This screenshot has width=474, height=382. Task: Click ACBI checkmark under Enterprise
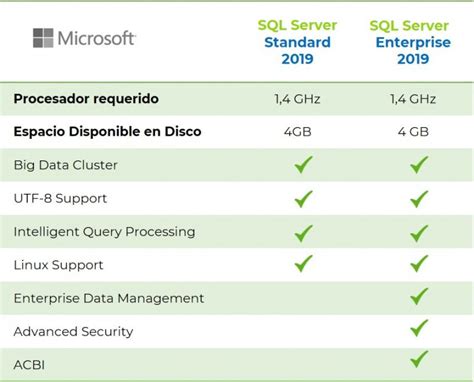tap(419, 359)
